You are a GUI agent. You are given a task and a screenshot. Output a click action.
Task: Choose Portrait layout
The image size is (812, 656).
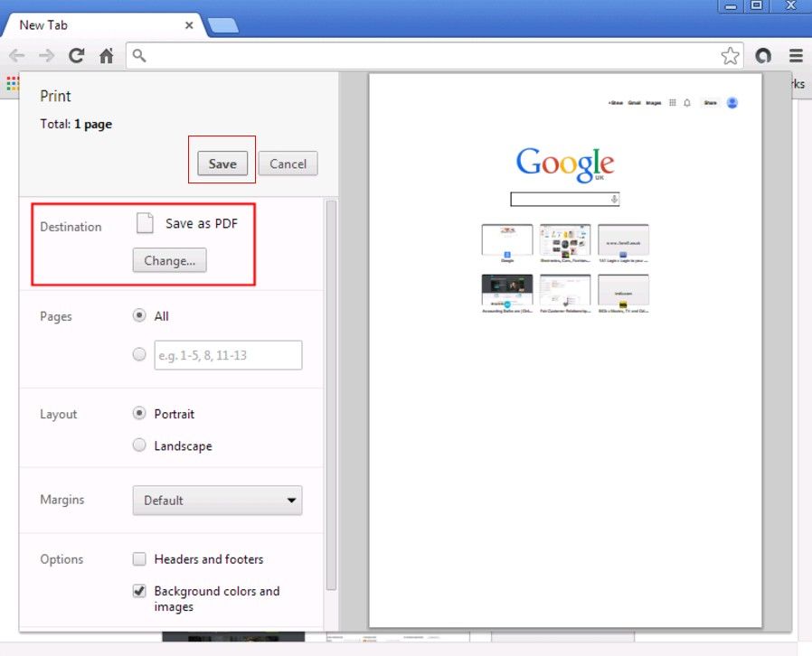[138, 413]
